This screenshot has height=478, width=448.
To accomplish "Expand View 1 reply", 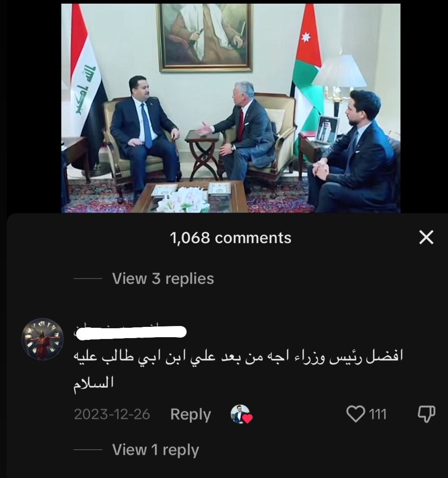I will coord(155,450).
